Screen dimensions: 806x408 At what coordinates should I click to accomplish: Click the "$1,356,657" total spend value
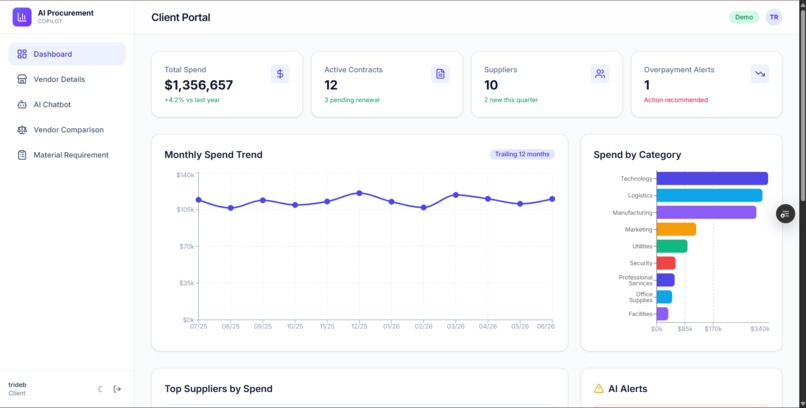(x=198, y=85)
